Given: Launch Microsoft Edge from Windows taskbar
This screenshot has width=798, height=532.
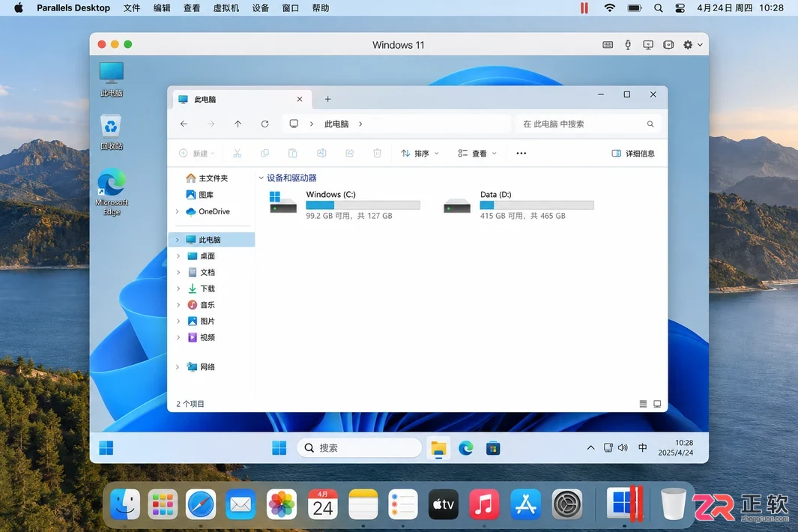Looking at the screenshot, I should pyautogui.click(x=465, y=448).
